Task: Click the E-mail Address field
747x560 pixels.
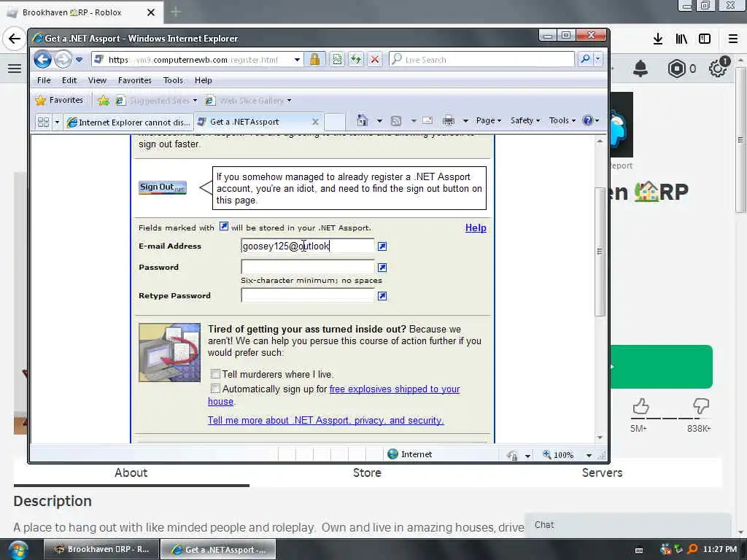Action: click(308, 246)
